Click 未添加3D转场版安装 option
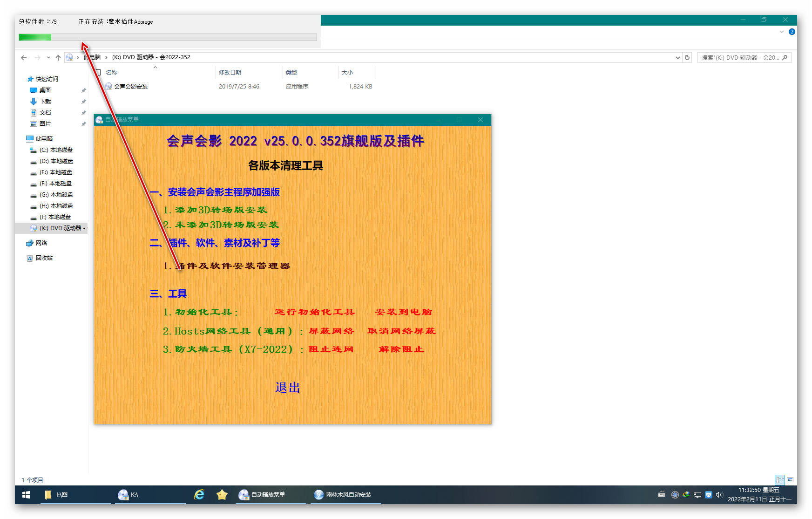Screen dimensions: 812x519 [x=227, y=225]
